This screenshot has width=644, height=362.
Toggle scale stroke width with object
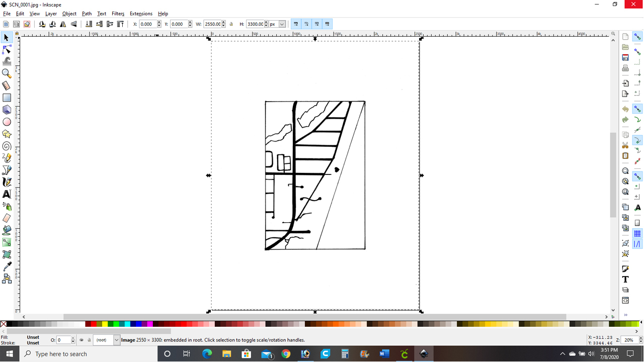point(296,24)
